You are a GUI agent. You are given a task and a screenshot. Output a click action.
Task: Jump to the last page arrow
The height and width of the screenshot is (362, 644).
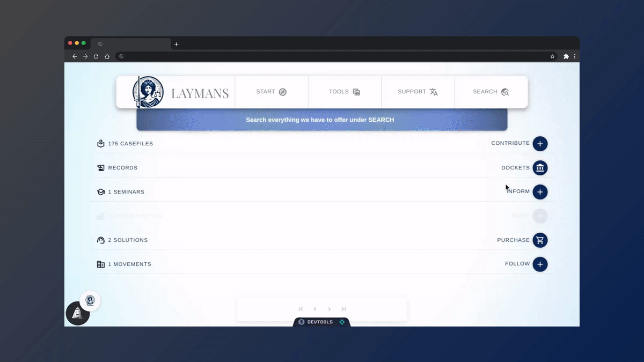[x=343, y=309]
